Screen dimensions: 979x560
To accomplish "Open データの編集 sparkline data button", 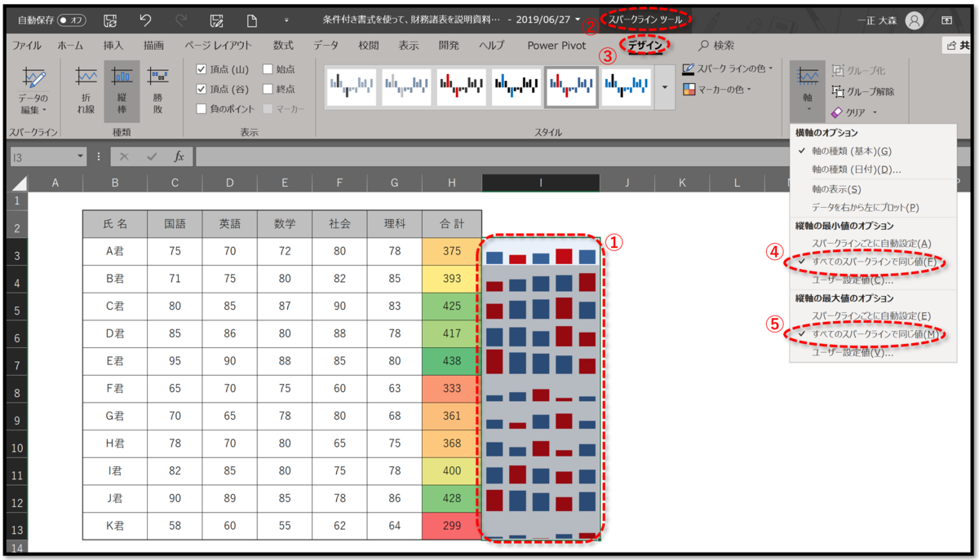I will click(x=33, y=91).
